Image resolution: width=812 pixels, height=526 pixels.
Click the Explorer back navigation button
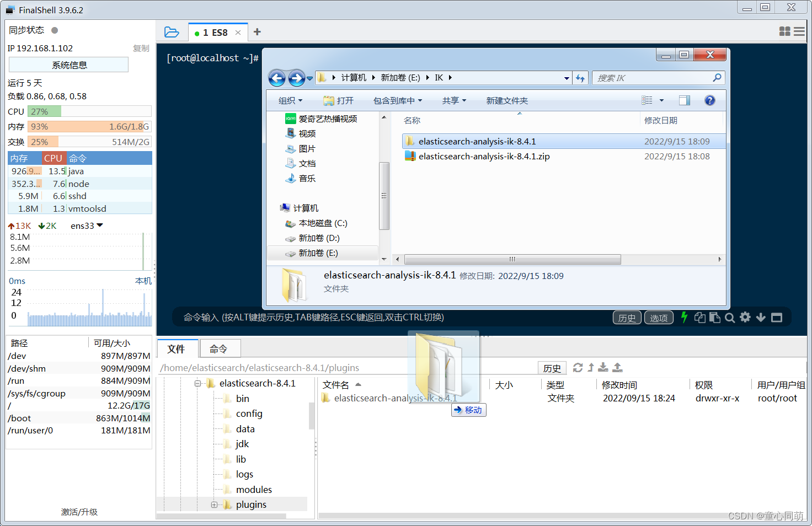pyautogui.click(x=277, y=78)
